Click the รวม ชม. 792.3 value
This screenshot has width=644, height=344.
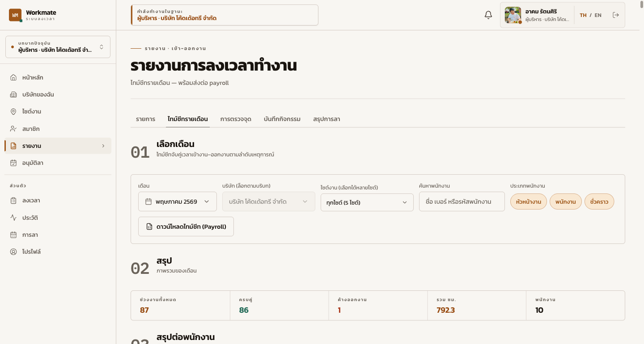point(446,310)
